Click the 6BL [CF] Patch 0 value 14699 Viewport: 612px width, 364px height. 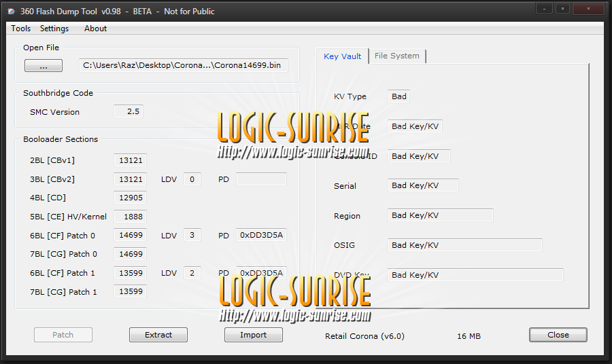pos(130,235)
